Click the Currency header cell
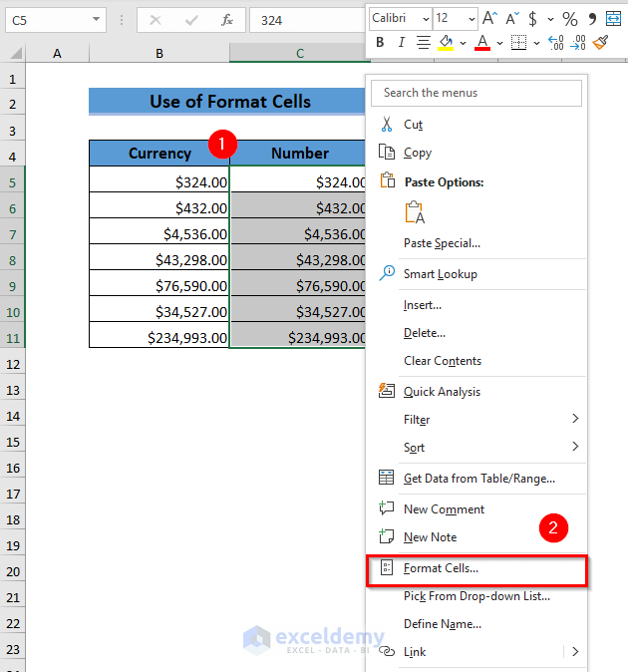This screenshot has height=672, width=628. 159,153
